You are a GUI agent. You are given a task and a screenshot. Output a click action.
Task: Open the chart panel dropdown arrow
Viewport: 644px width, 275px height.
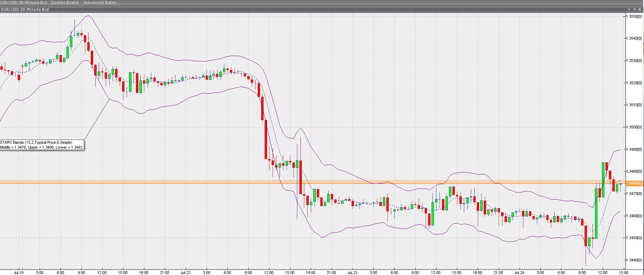pos(629,9)
